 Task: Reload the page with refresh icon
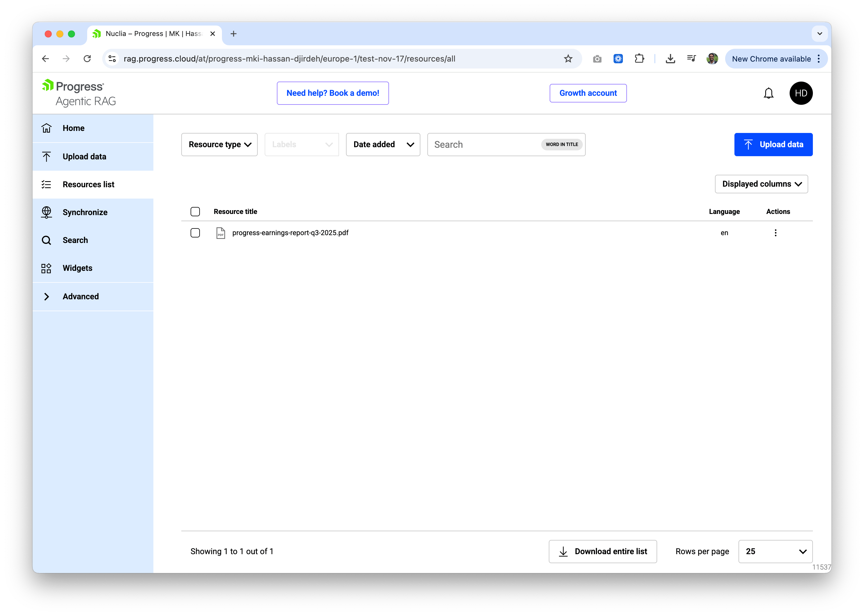tap(87, 59)
